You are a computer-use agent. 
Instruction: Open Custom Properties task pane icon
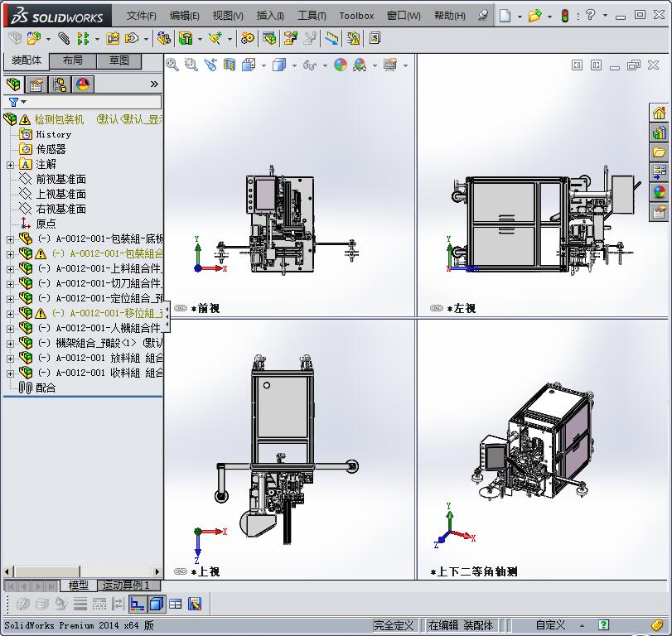pos(659,211)
